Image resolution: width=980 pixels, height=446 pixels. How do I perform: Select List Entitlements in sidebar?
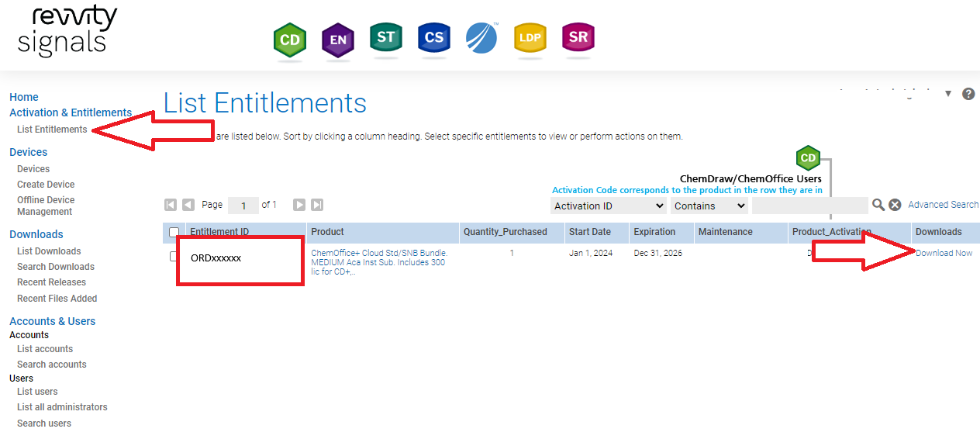[52, 130]
